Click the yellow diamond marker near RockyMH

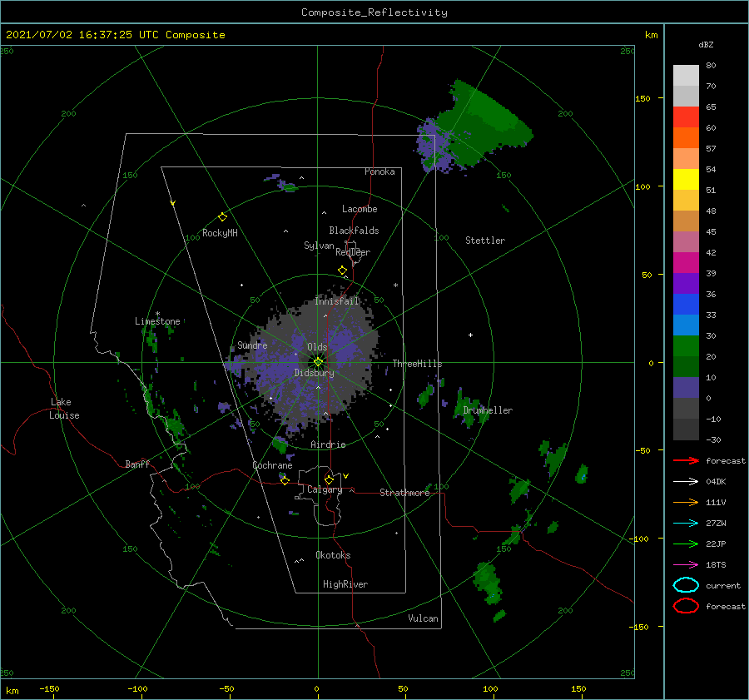click(222, 217)
